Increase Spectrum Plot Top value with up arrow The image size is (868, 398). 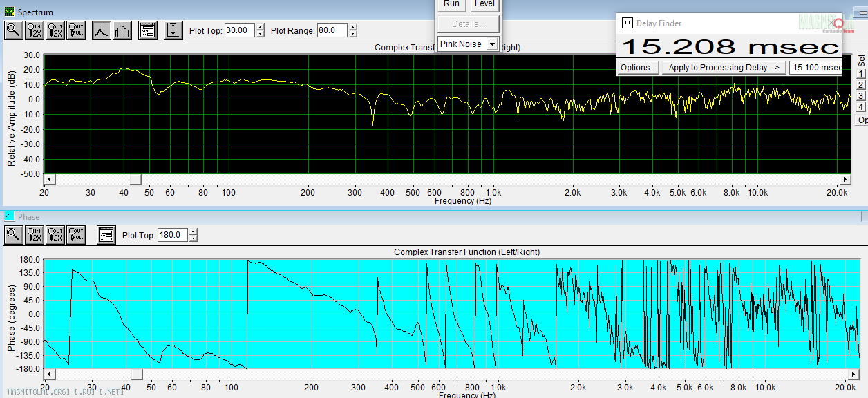260,27
